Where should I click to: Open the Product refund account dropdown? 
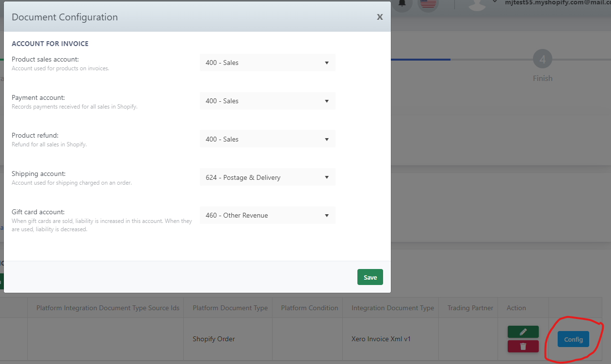267,139
